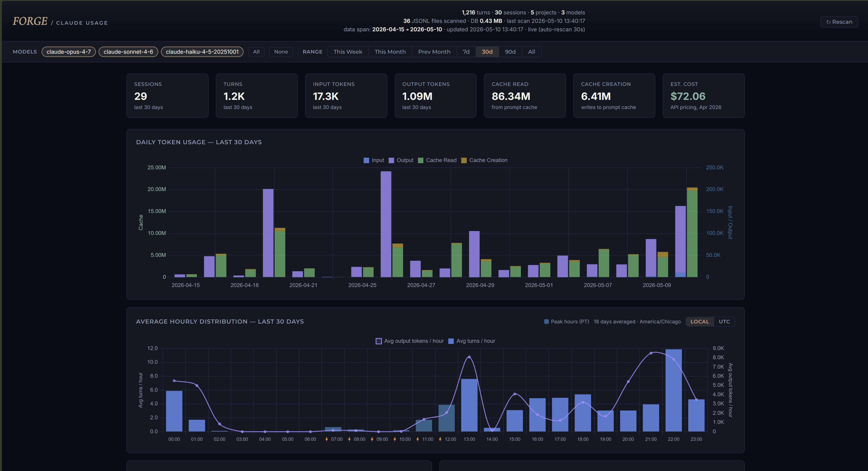Screen dimensions: 868x471
Task: Click the FORGE logo title
Action: 30,21
